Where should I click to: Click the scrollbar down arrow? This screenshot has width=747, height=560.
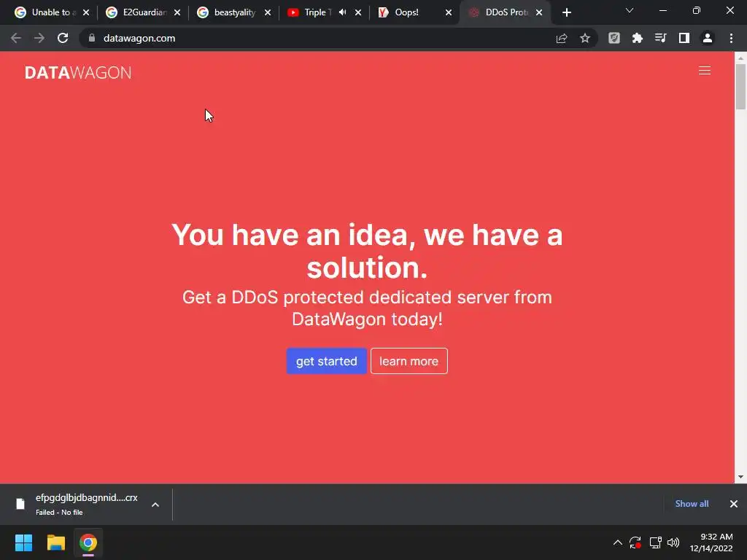pyautogui.click(x=740, y=477)
